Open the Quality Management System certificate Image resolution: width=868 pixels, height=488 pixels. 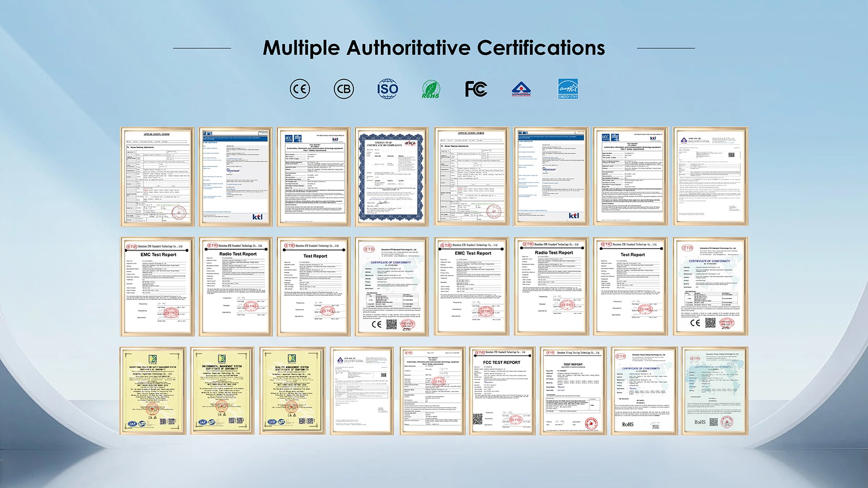coord(293,391)
